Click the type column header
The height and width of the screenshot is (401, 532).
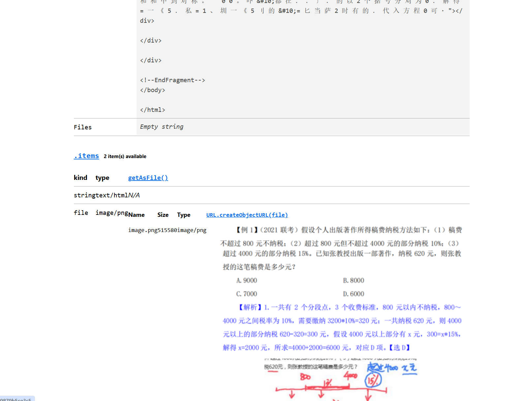tap(102, 178)
